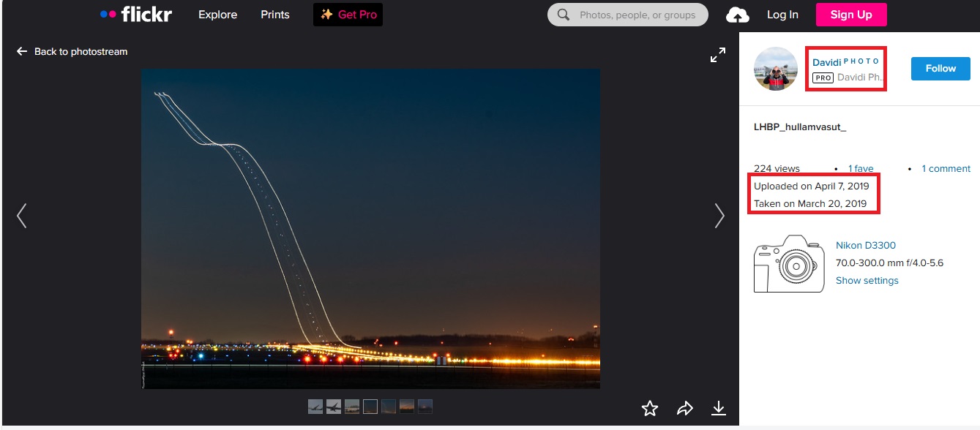Click the upload cloud icon
The height and width of the screenshot is (430, 980).
click(737, 15)
